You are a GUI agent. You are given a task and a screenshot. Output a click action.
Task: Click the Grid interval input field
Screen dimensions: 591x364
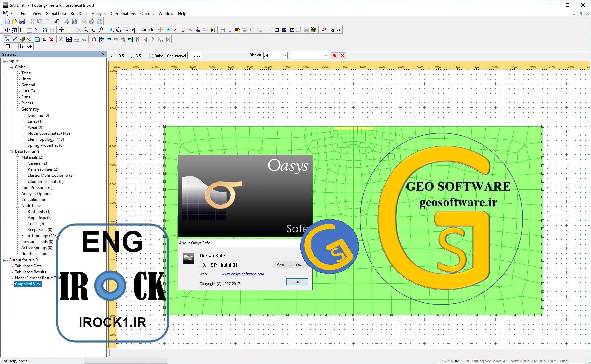coord(195,56)
